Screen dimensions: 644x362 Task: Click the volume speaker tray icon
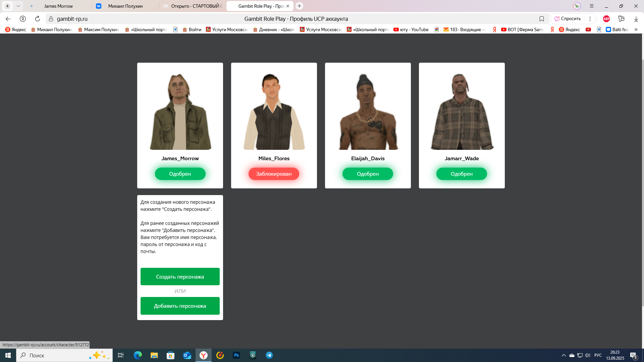[x=588, y=355]
